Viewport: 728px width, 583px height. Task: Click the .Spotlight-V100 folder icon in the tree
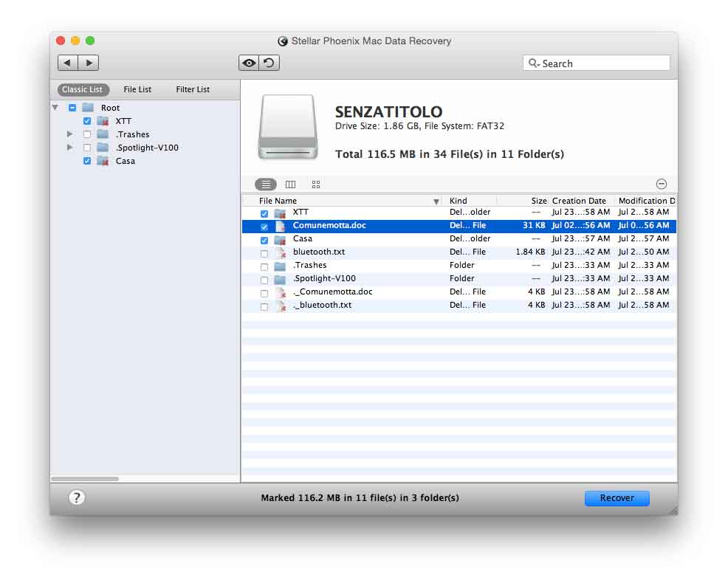point(103,148)
